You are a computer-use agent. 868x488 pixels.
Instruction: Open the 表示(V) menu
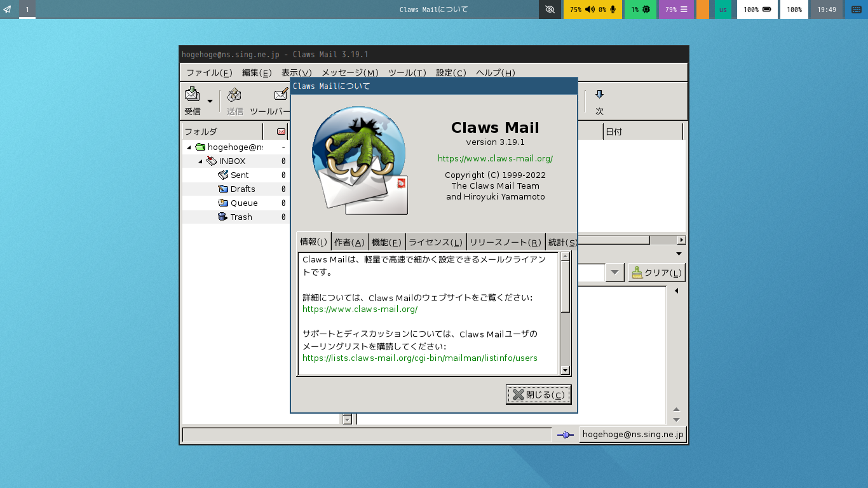[297, 72]
